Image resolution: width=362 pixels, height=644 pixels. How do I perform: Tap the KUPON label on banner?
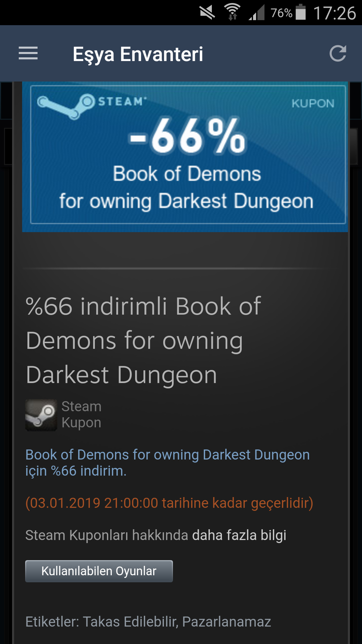(x=313, y=103)
